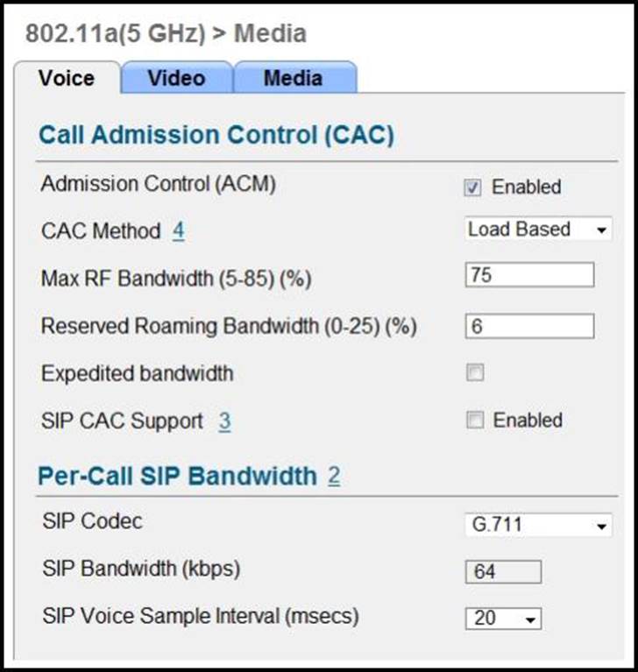Enable SIP CAC Support checkbox
Viewport: 638px width, 672px height.
(x=475, y=420)
